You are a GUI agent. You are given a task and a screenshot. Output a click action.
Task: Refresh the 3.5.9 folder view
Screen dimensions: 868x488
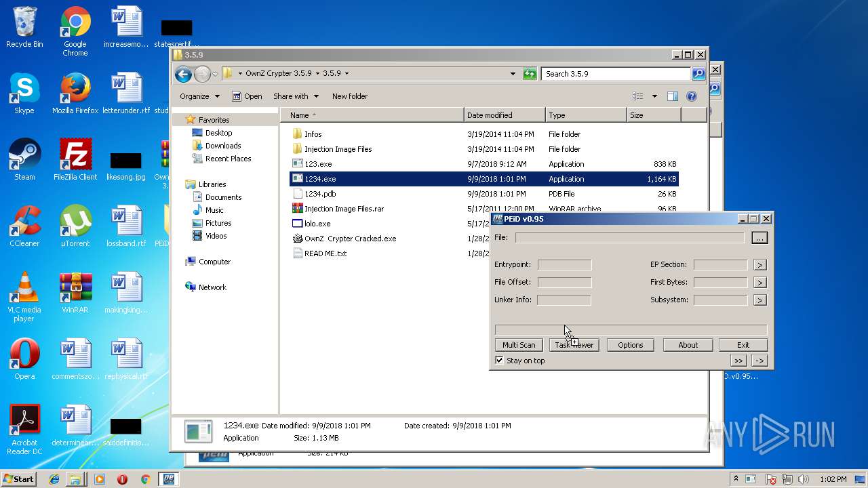coord(530,74)
